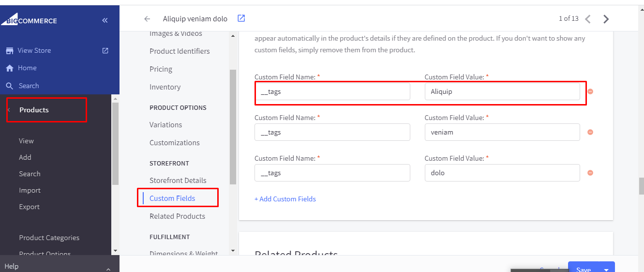This screenshot has width=644, height=272.
Task: Open Related Products section link
Action: (177, 216)
